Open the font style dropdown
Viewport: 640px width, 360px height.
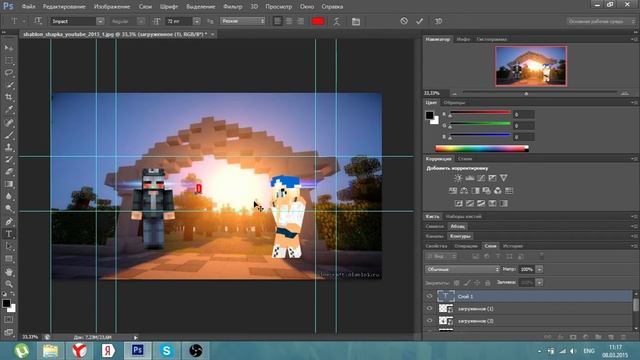pyautogui.click(x=141, y=21)
